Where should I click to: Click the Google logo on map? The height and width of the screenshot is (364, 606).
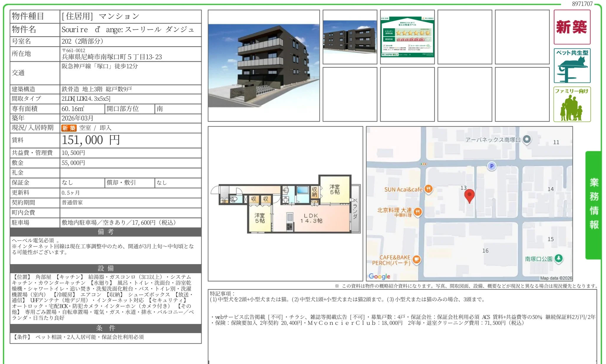click(x=379, y=276)
